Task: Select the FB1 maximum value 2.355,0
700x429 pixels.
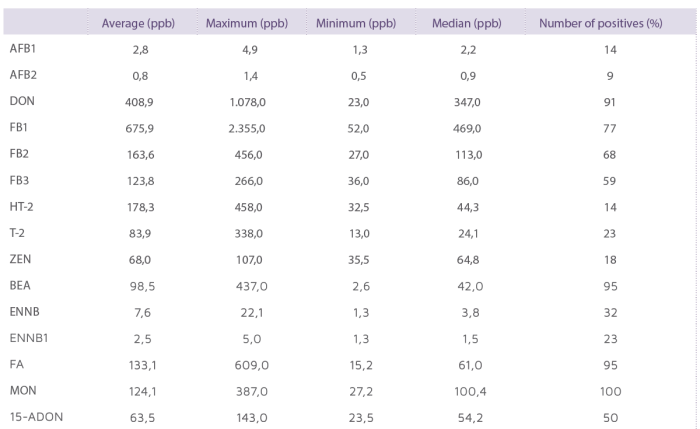Action: [x=247, y=129]
